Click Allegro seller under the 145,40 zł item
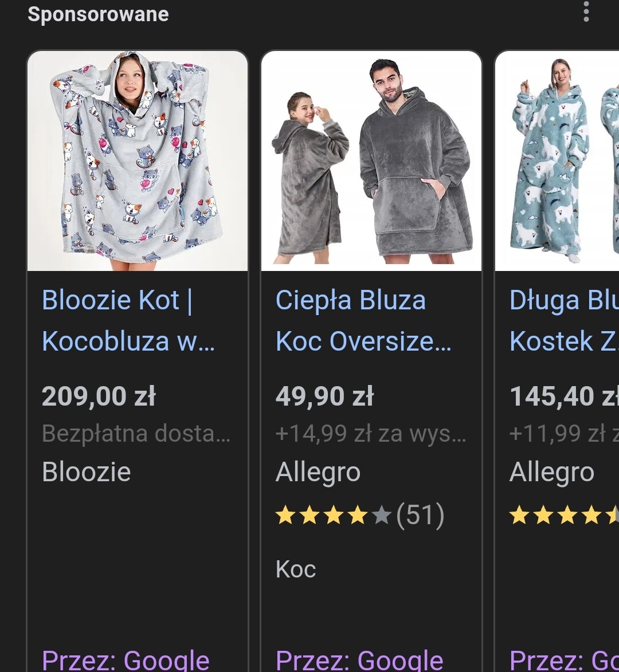 point(552,472)
